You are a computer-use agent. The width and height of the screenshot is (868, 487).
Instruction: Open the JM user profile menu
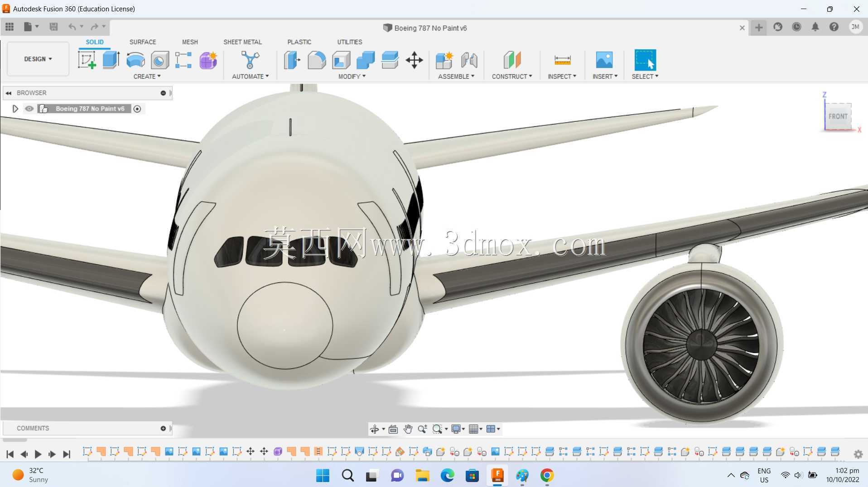(x=855, y=27)
